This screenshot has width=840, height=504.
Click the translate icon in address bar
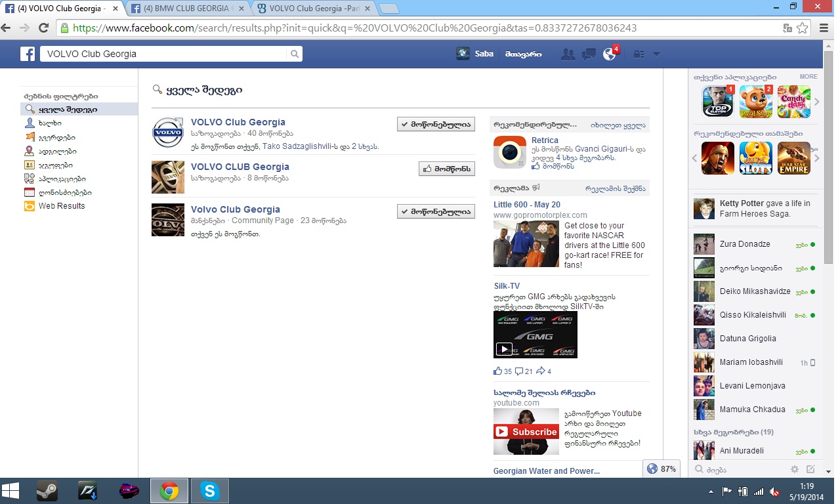[787, 28]
